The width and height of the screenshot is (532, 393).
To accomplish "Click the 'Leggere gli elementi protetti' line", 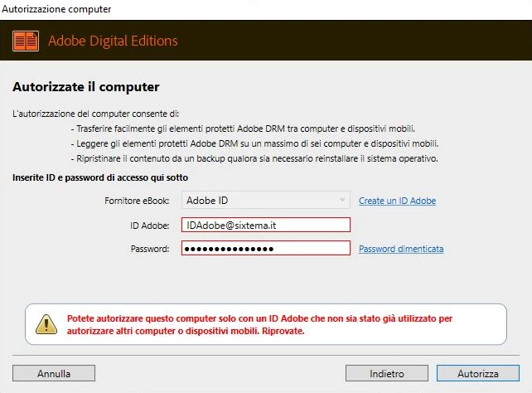I will tap(254, 143).
